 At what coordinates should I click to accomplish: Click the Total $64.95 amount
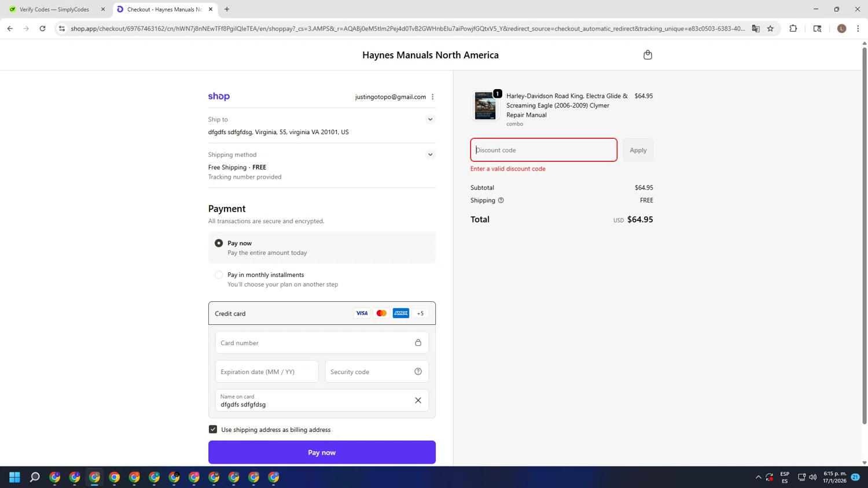coord(640,220)
